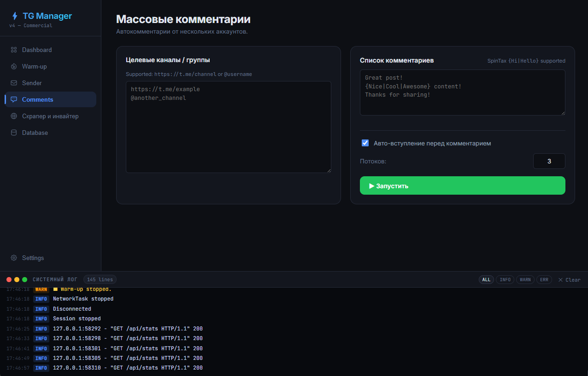Open Settings via the gear icon
588x376 pixels.
[x=14, y=258]
